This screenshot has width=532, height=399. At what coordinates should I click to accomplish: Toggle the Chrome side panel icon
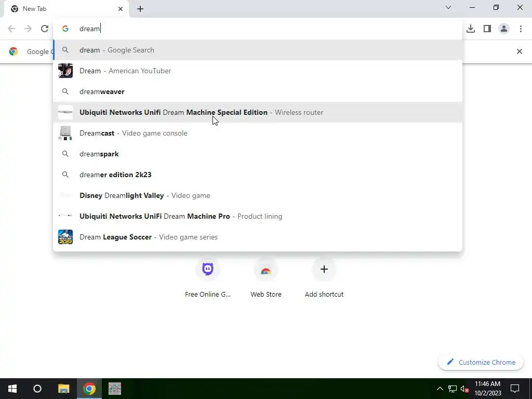click(x=487, y=29)
